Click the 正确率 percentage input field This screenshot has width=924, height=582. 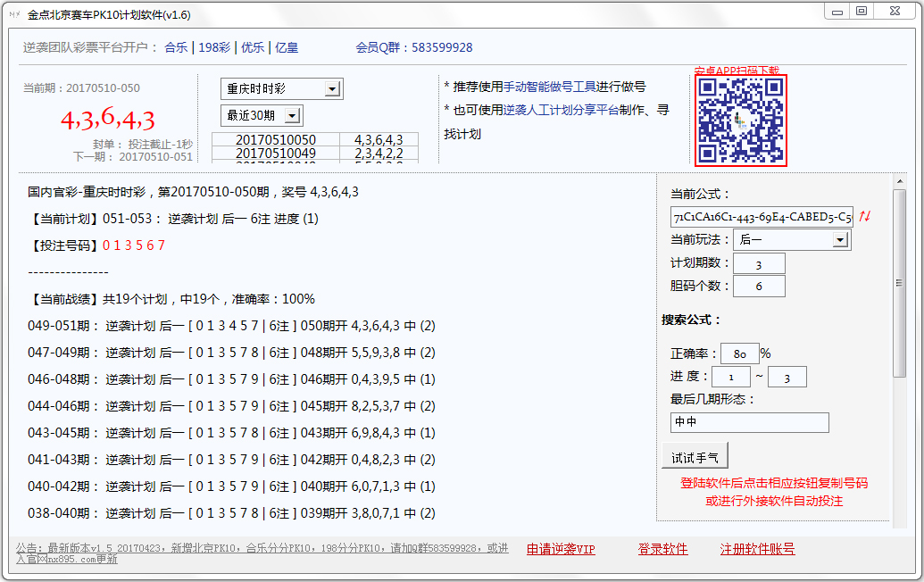(x=739, y=353)
